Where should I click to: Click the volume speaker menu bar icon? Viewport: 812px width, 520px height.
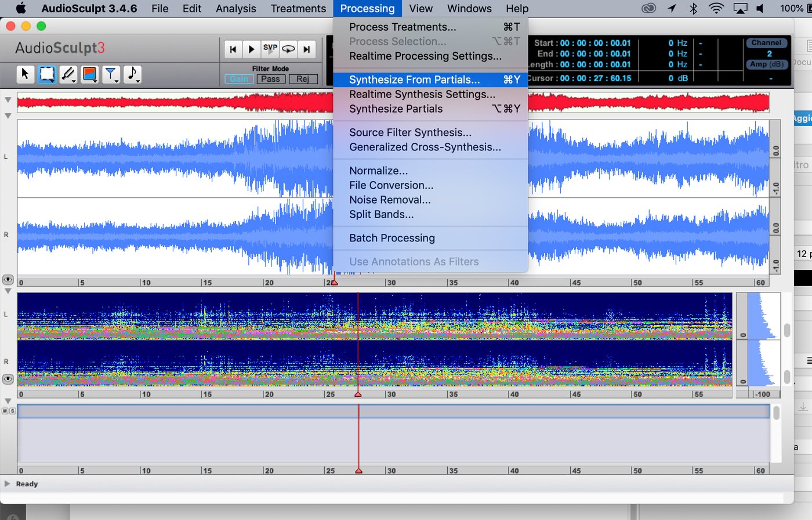(760, 8)
